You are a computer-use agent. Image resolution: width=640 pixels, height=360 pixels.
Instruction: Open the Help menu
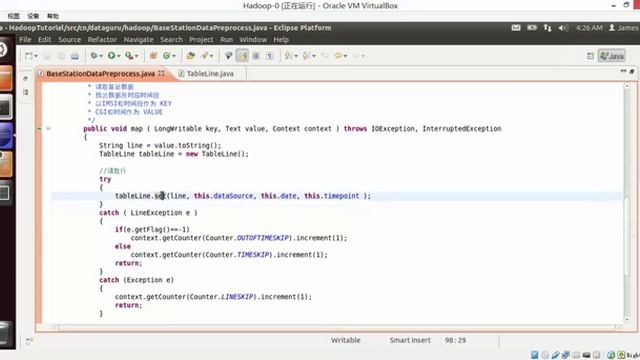pyautogui.click(x=281, y=40)
